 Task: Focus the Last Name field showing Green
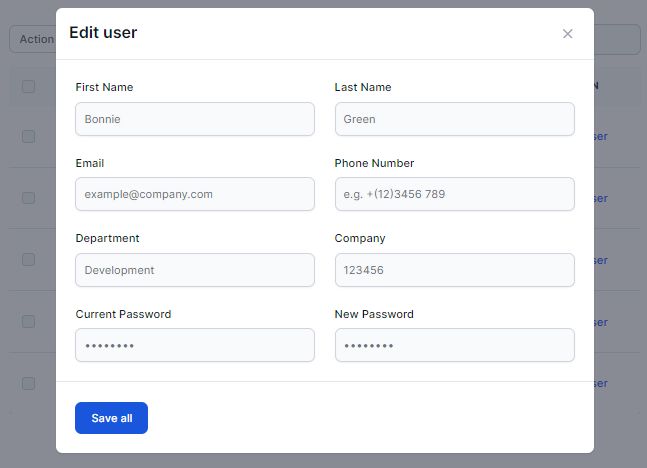pyautogui.click(x=455, y=119)
